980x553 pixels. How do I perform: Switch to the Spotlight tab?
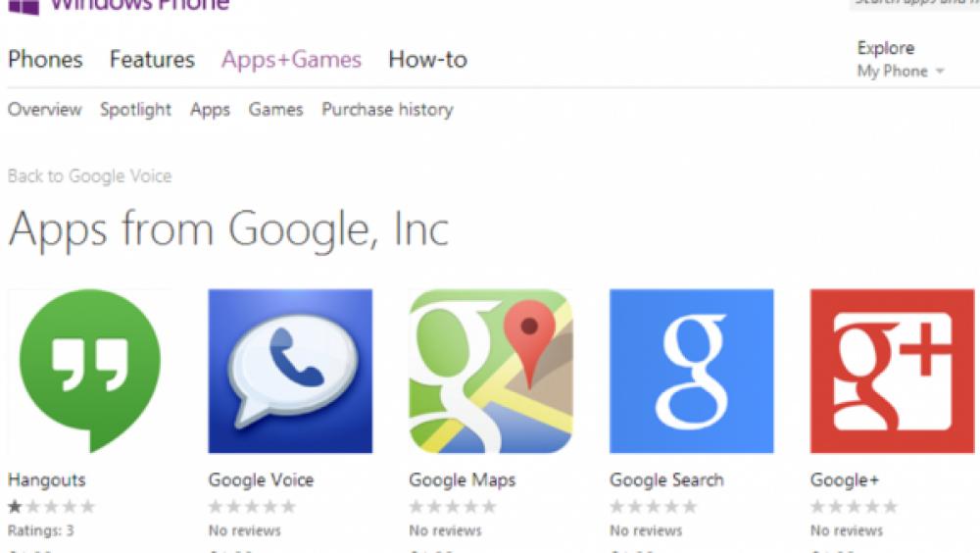(x=135, y=110)
